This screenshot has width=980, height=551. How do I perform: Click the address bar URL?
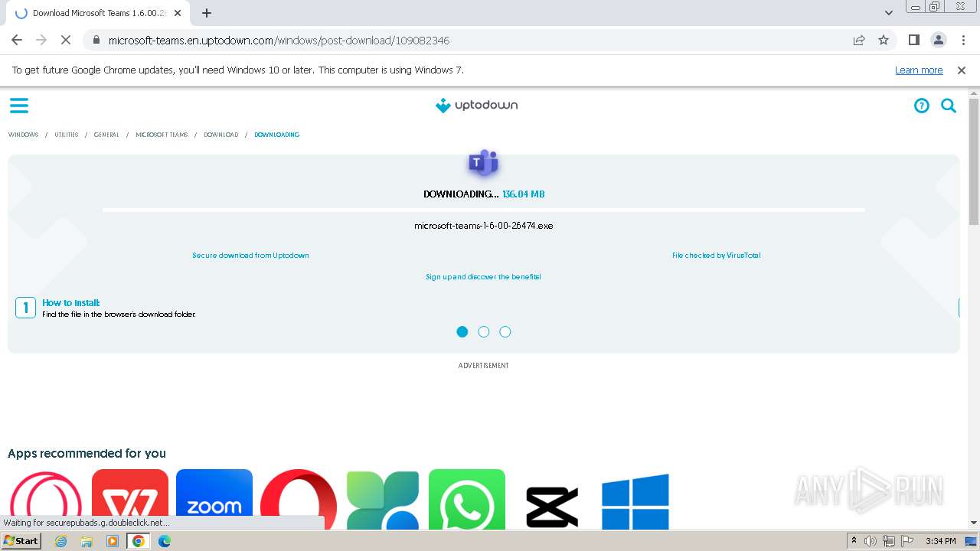tap(279, 40)
